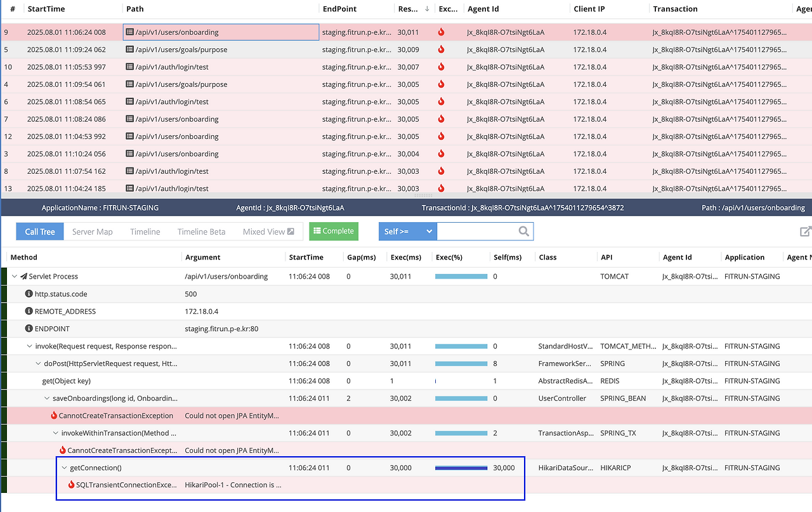
Task: Click the panel splitter grip handle
Action: point(423,195)
